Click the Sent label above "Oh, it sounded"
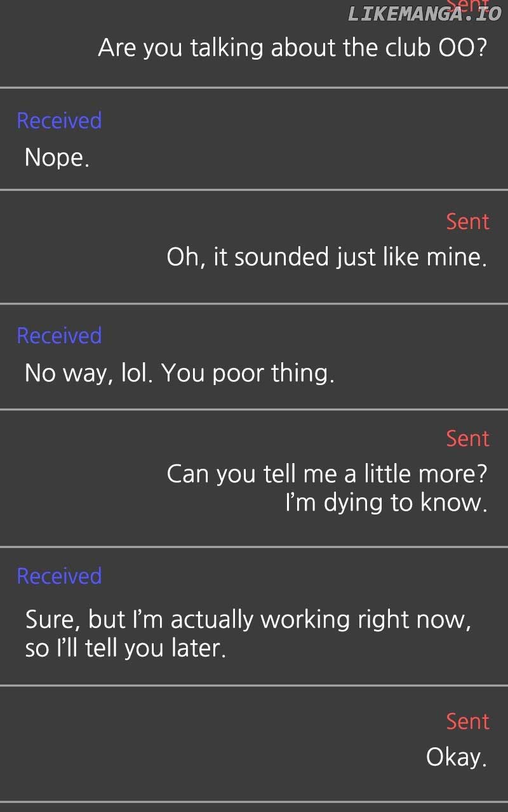The image size is (508, 812). point(467,221)
